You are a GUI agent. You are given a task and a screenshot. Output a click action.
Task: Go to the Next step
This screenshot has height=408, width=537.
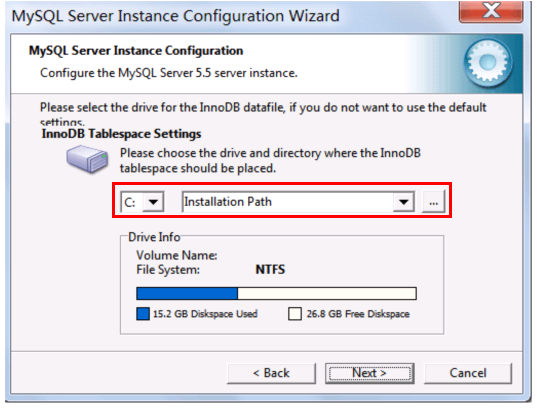(370, 373)
